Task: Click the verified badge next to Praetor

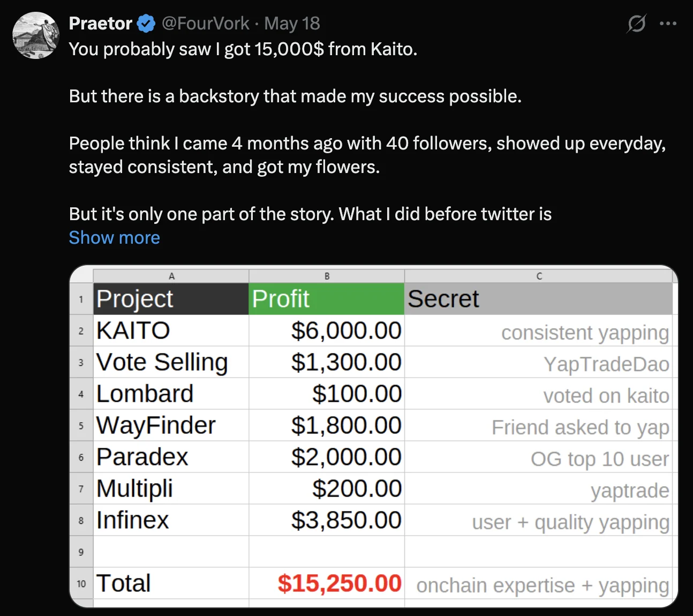Action: click(146, 24)
